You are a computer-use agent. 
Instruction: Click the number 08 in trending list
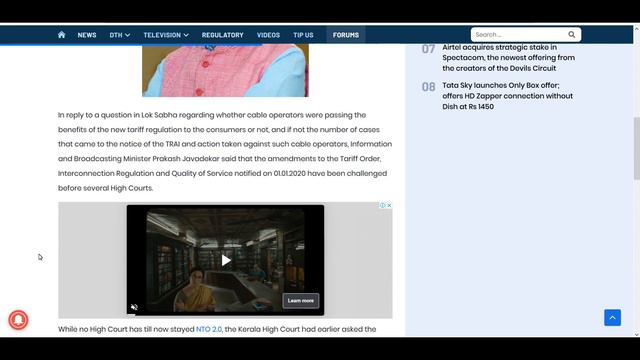point(428,87)
